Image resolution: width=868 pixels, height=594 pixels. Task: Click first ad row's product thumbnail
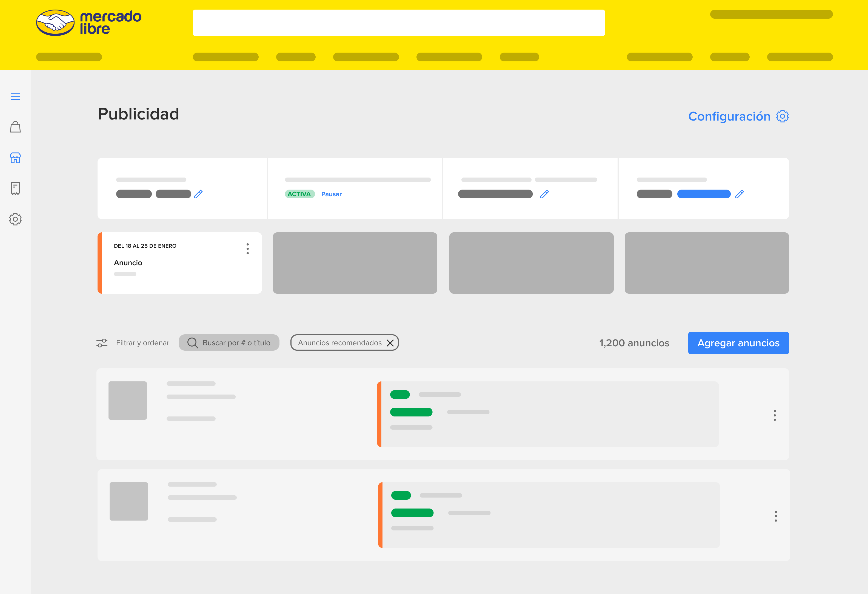pyautogui.click(x=128, y=401)
